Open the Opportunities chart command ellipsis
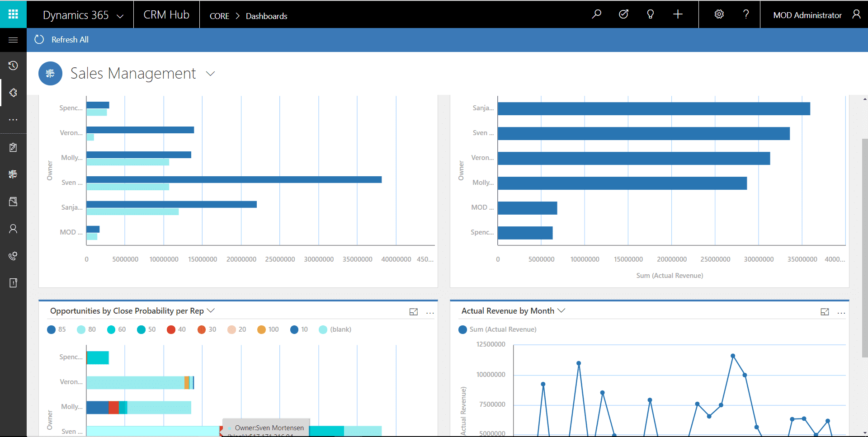Viewport: 868px width, 437px height. (x=429, y=312)
